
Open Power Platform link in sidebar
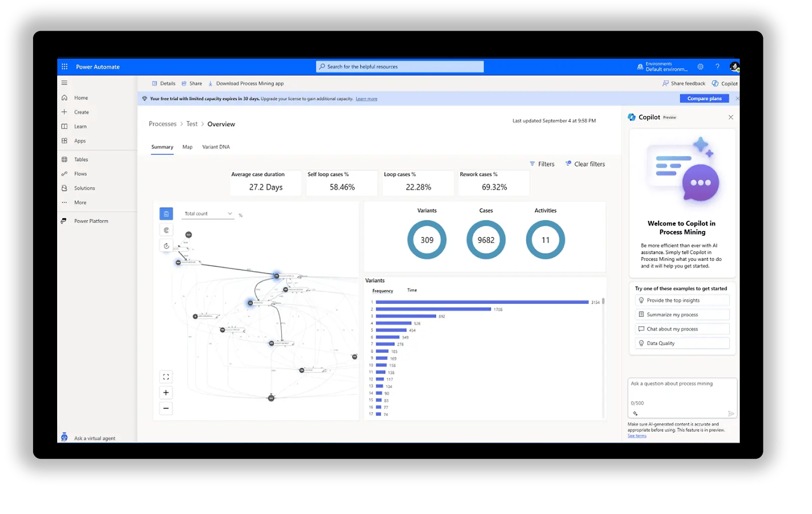pyautogui.click(x=91, y=221)
